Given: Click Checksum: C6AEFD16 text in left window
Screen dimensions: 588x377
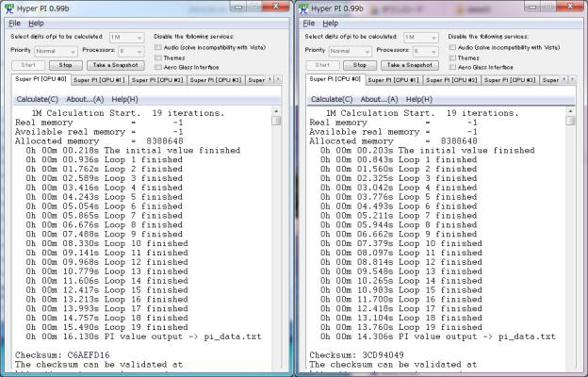Looking at the screenshot, I should [x=62, y=355].
